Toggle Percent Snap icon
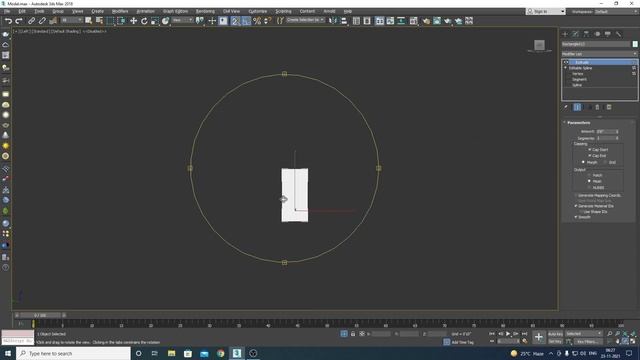The height and width of the screenshot is (360, 640). pos(257,21)
